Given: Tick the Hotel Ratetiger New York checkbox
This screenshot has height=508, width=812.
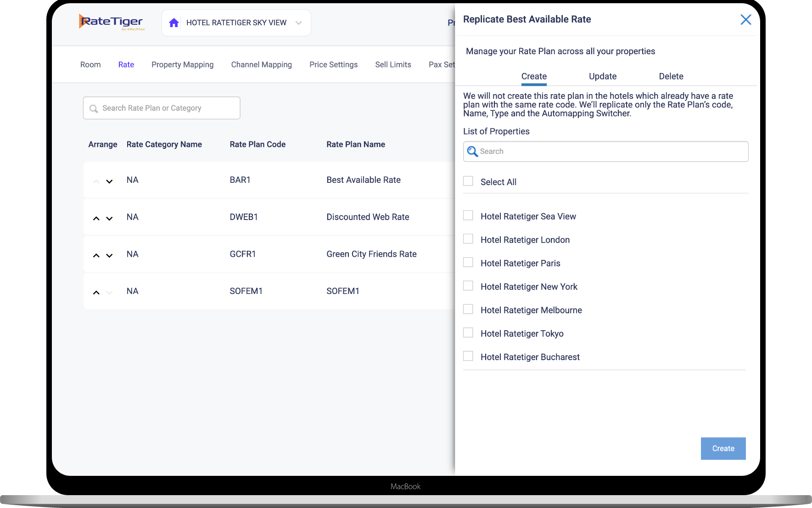Looking at the screenshot, I should pos(468,286).
